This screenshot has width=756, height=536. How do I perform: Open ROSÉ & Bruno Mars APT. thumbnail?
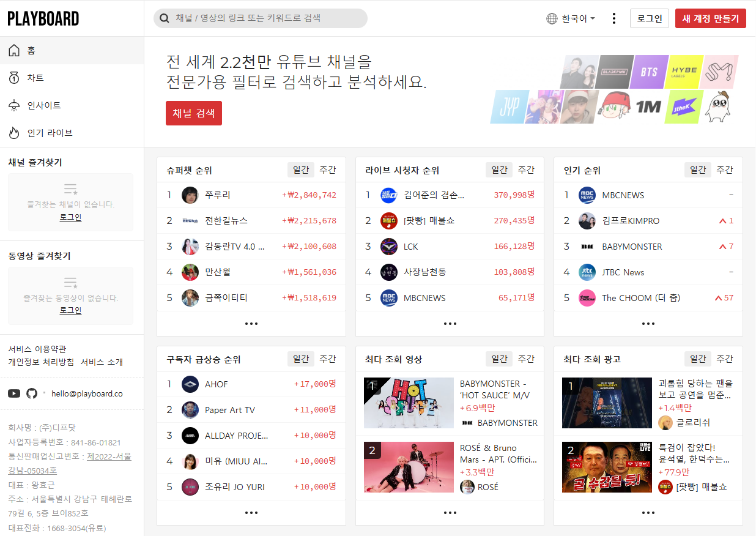[x=409, y=467]
